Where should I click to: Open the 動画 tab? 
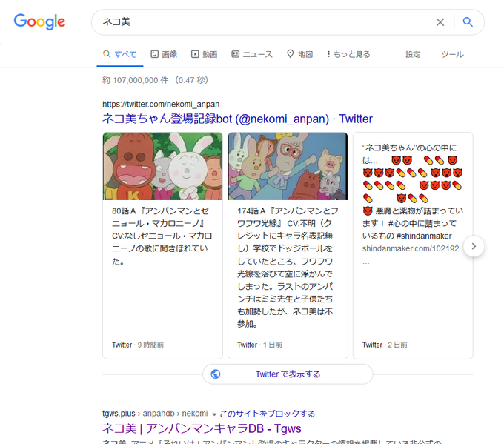pyautogui.click(x=204, y=54)
